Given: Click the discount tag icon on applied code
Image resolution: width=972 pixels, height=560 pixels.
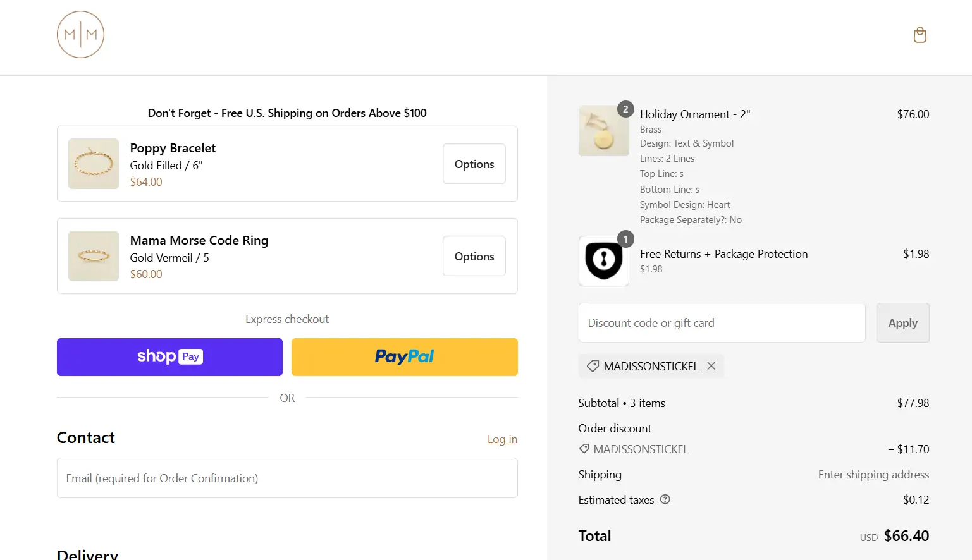Looking at the screenshot, I should [x=593, y=366].
